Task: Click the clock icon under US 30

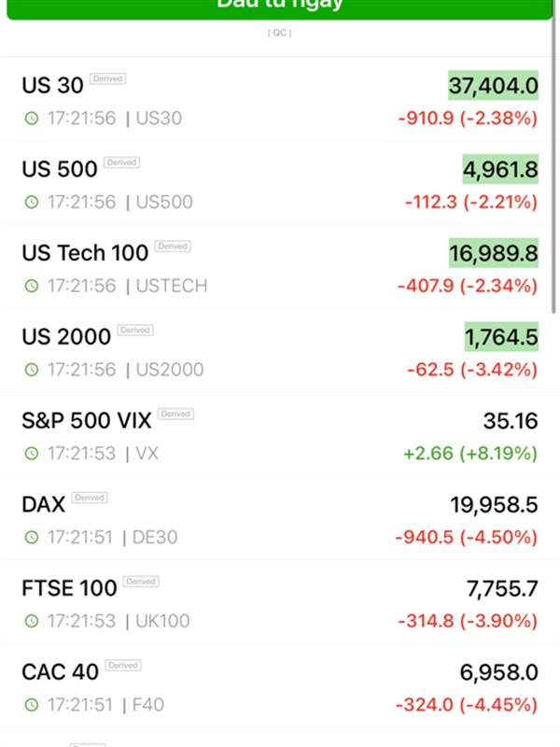Action: coord(32,119)
